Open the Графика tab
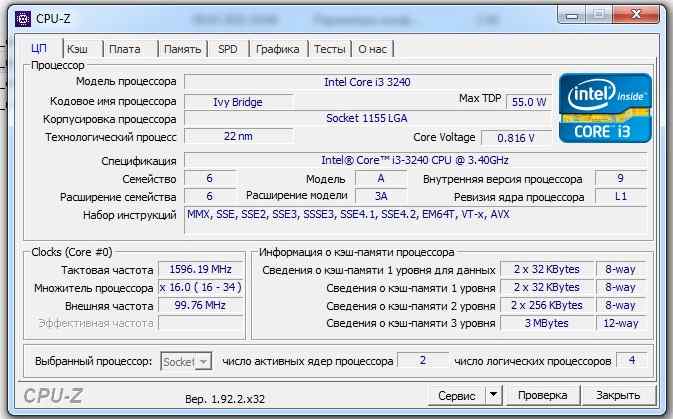The image size is (673, 419). click(x=278, y=49)
